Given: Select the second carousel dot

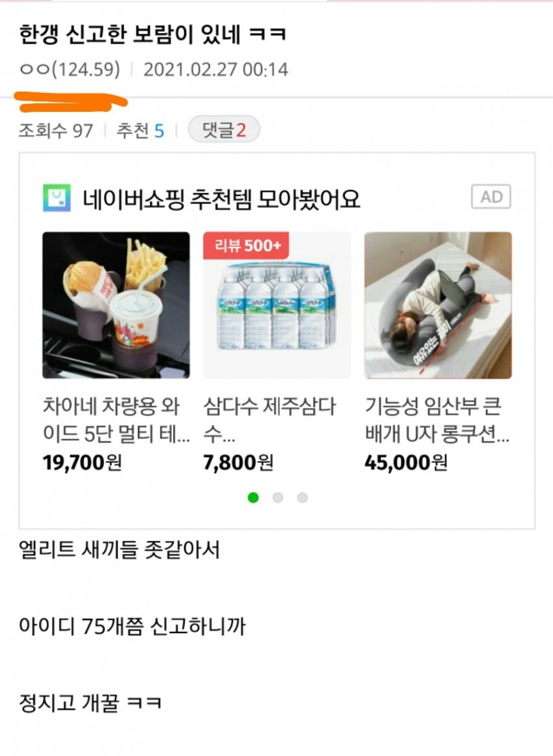Looking at the screenshot, I should [x=277, y=497].
